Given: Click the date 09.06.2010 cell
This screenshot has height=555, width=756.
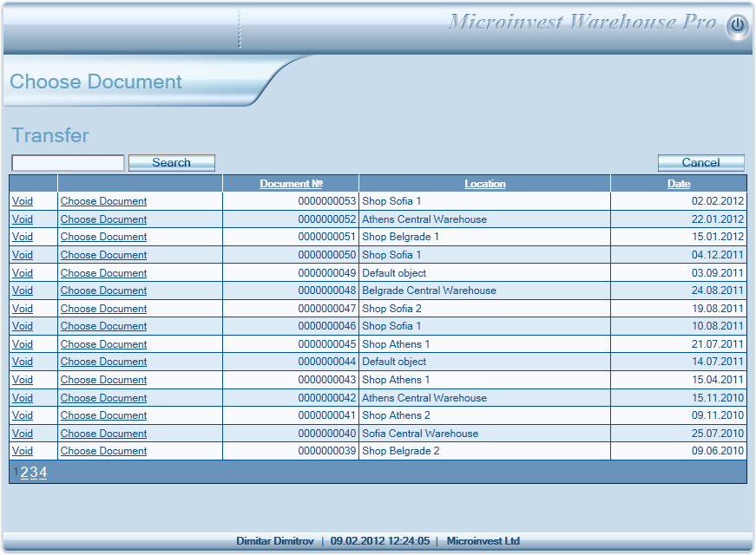Looking at the screenshot, I should coord(679,451).
